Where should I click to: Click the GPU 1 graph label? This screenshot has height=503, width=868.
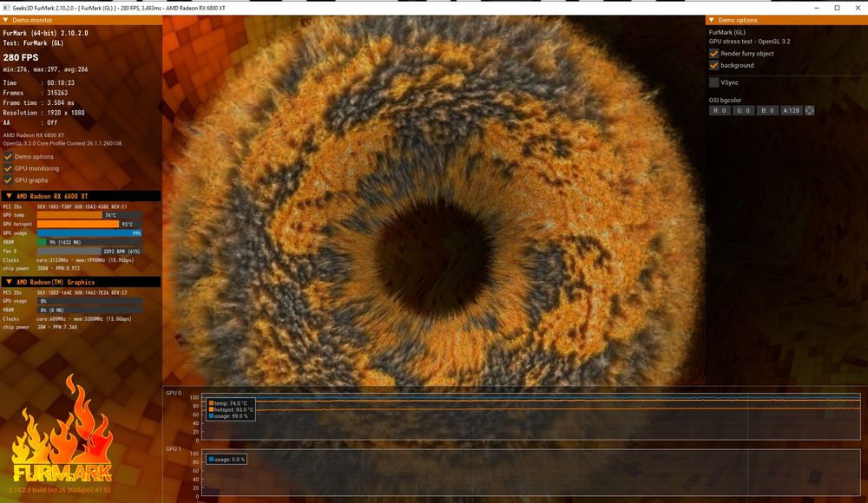point(174,448)
